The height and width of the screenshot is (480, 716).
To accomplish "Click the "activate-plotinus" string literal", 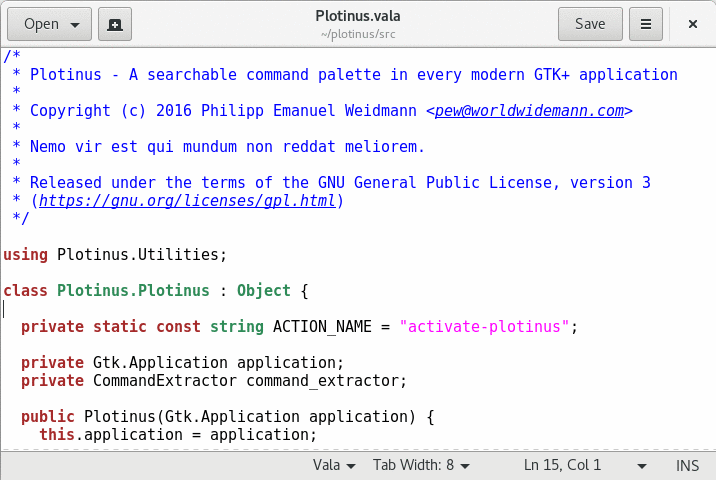I will tap(484, 327).
